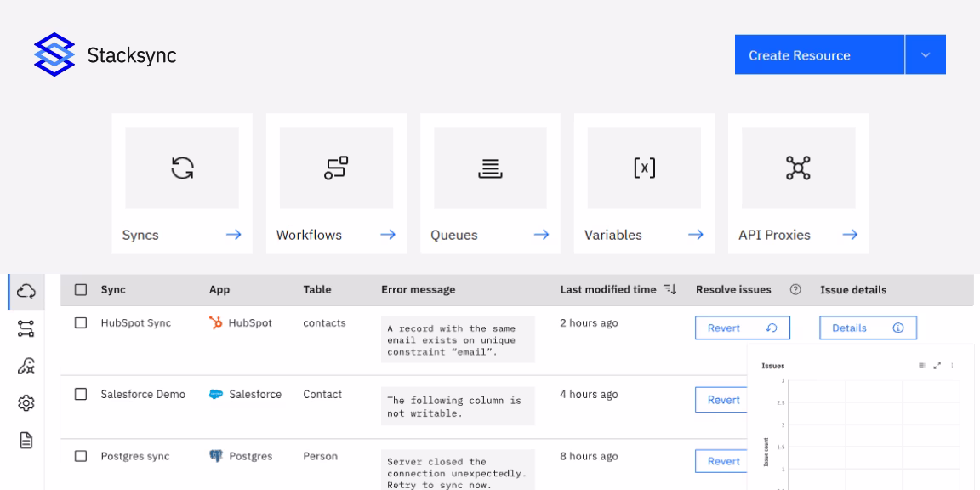Click the Stacksync logo icon
This screenshot has height=490, width=980.
click(x=54, y=54)
